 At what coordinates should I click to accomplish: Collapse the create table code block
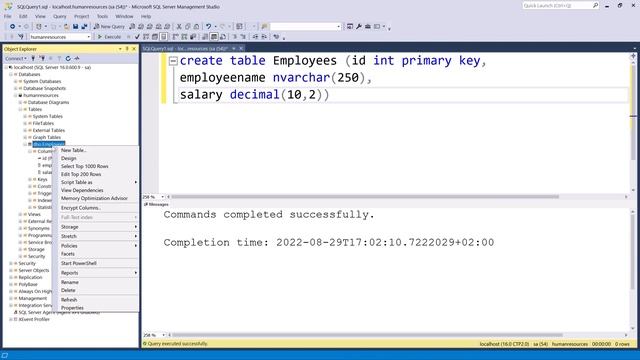tap(173, 61)
